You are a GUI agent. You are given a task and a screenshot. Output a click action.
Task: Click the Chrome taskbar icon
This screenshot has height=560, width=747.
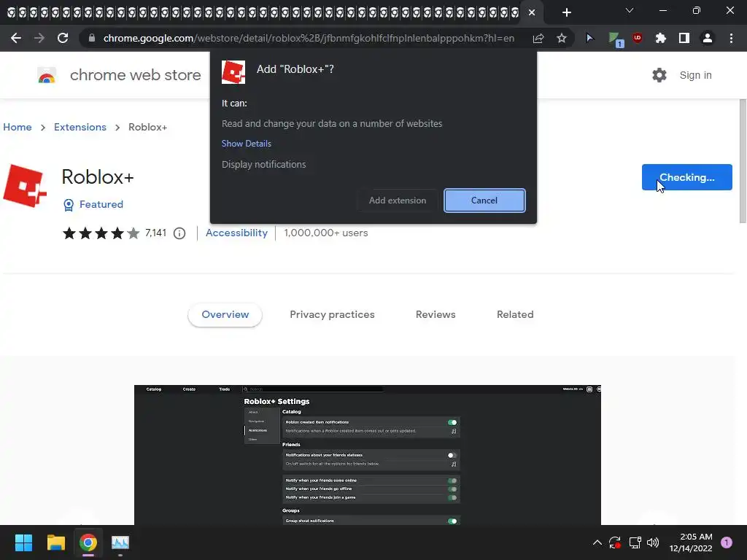point(88,542)
